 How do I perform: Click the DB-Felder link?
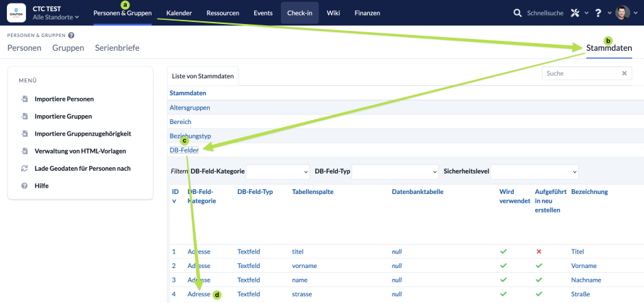(x=184, y=150)
